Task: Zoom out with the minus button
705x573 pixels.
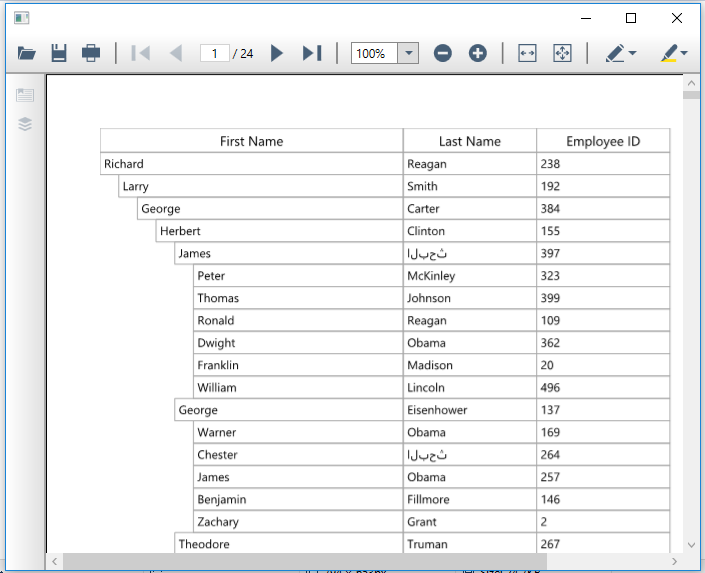Action: pyautogui.click(x=442, y=53)
